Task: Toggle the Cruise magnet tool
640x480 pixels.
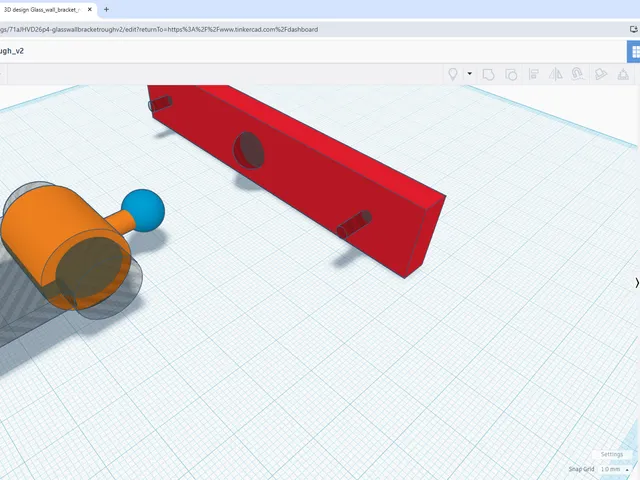Action: point(577,74)
